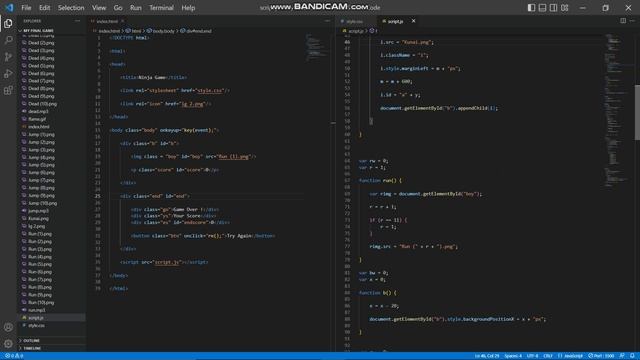The width and height of the screenshot is (640, 360).
Task: Click line and column status indicator
Action: pyautogui.click(x=487, y=356)
